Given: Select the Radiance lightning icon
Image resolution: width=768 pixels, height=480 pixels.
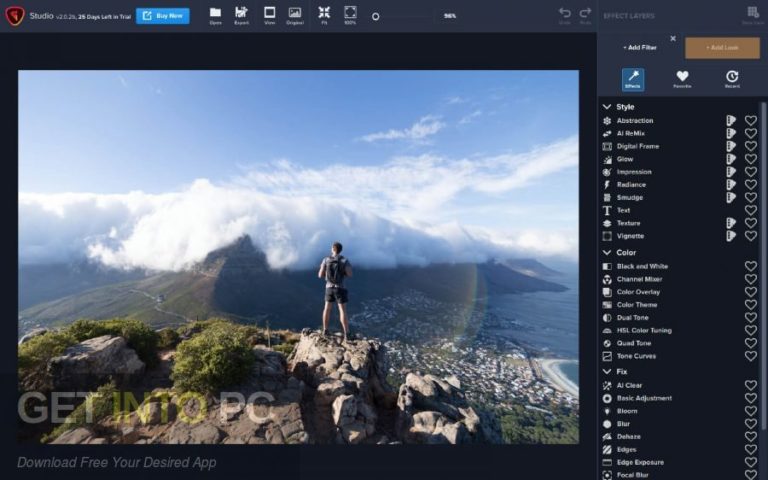Looking at the screenshot, I should (607, 185).
